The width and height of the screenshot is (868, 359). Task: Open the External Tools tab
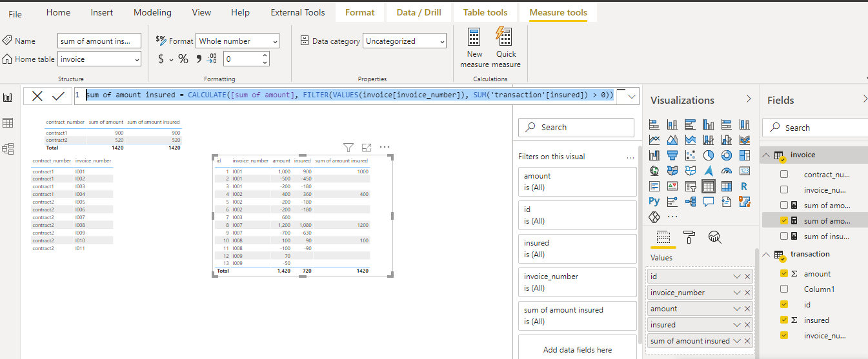point(298,12)
